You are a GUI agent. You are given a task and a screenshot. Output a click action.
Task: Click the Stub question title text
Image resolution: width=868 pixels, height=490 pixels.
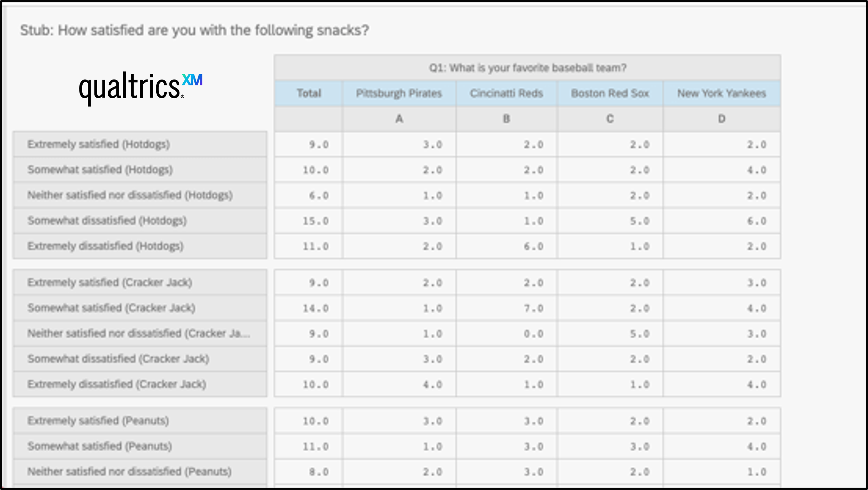194,31
